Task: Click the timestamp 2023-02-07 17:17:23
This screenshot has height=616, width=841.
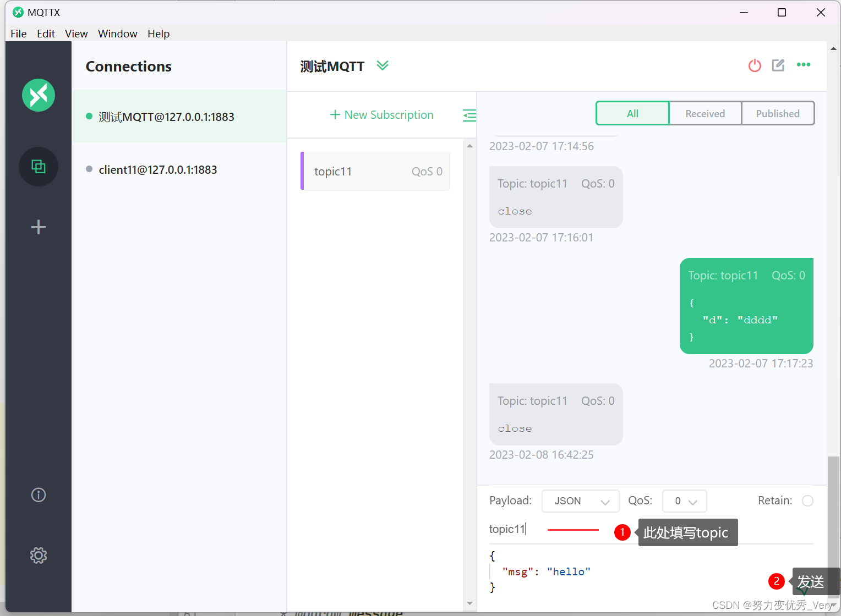Action: coord(761,364)
